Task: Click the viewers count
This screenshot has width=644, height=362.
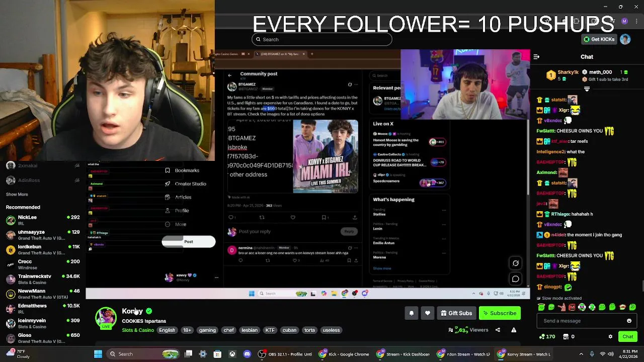Action: pyautogui.click(x=468, y=330)
